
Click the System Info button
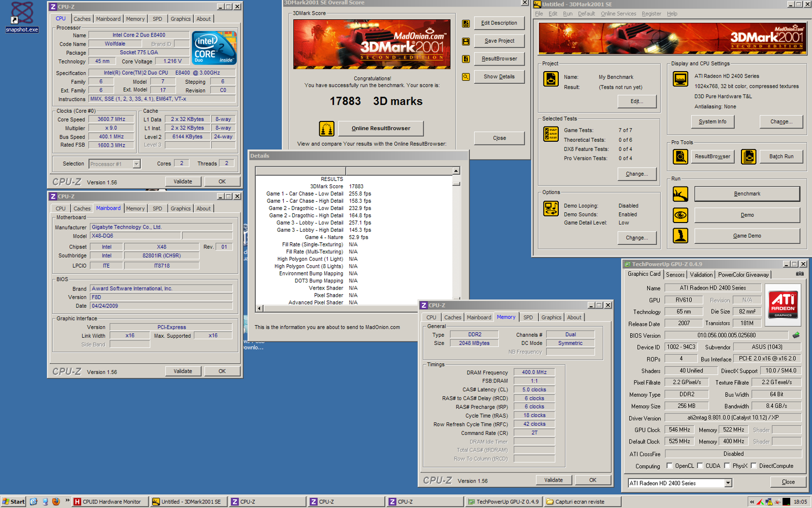tap(712, 122)
